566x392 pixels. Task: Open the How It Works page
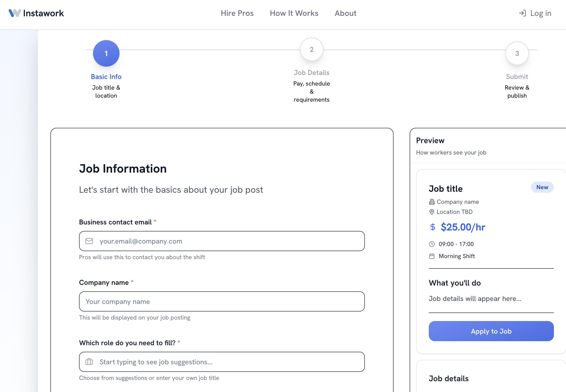click(x=294, y=13)
